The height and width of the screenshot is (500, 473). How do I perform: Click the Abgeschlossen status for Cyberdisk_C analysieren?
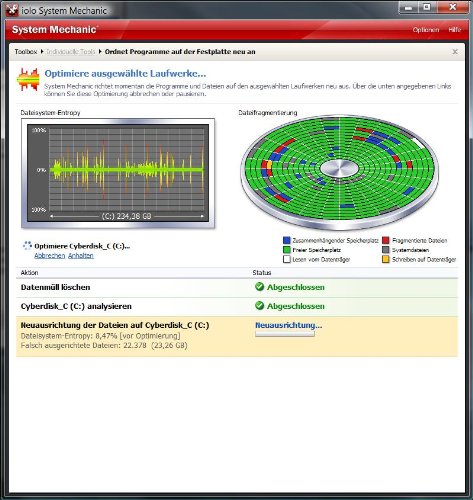296,306
